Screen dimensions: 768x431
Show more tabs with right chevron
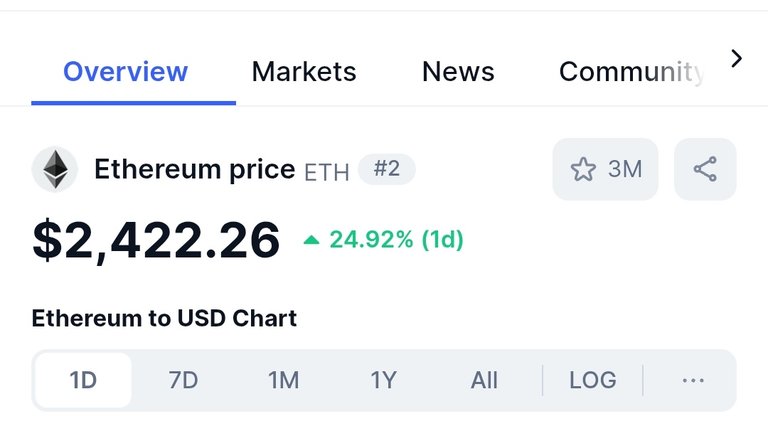[x=736, y=58]
